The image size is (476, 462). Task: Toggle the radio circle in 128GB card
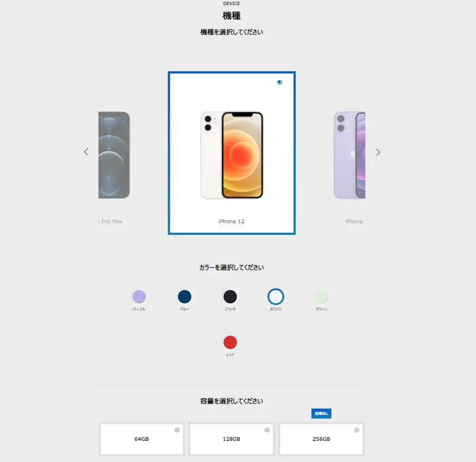click(x=267, y=430)
